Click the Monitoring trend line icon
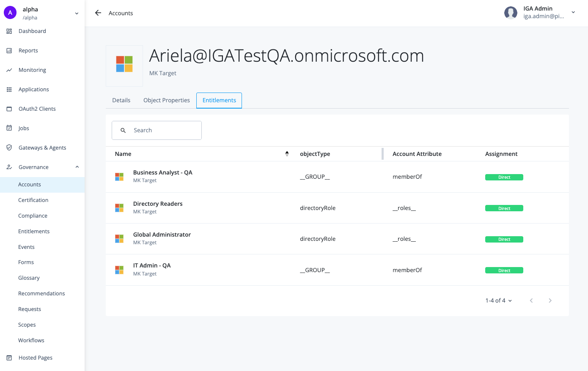The image size is (588, 371). 9,70
